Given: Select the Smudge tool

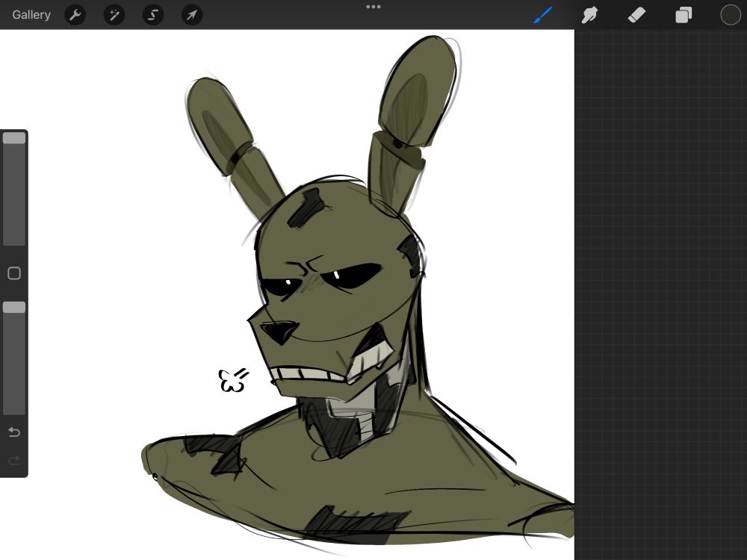Looking at the screenshot, I should click(x=590, y=15).
